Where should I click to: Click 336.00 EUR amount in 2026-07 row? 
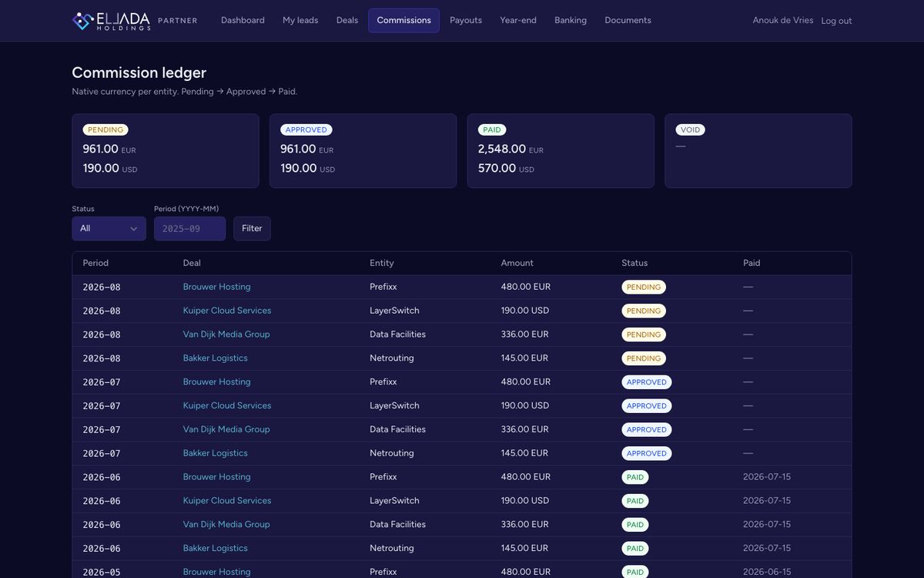(x=525, y=429)
